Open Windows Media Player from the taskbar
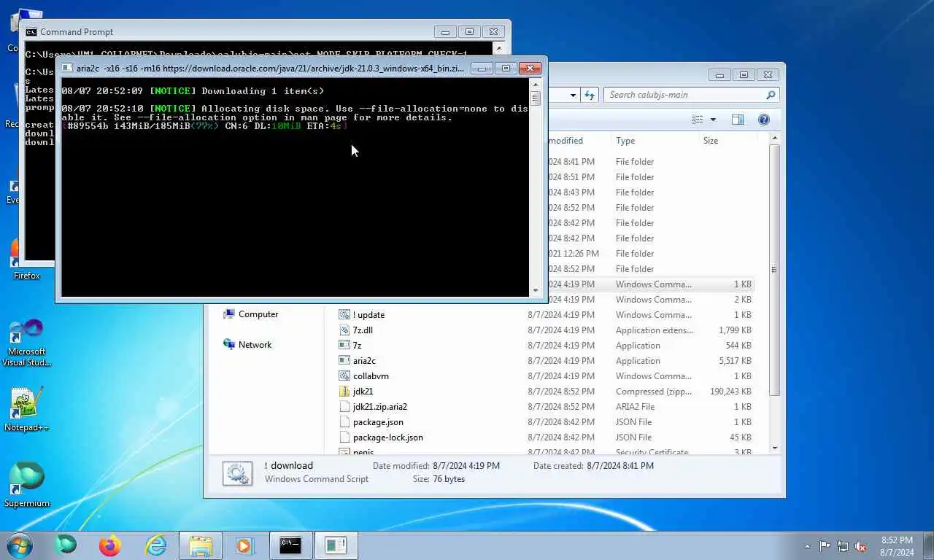Image resolution: width=934 pixels, height=560 pixels. click(x=244, y=545)
